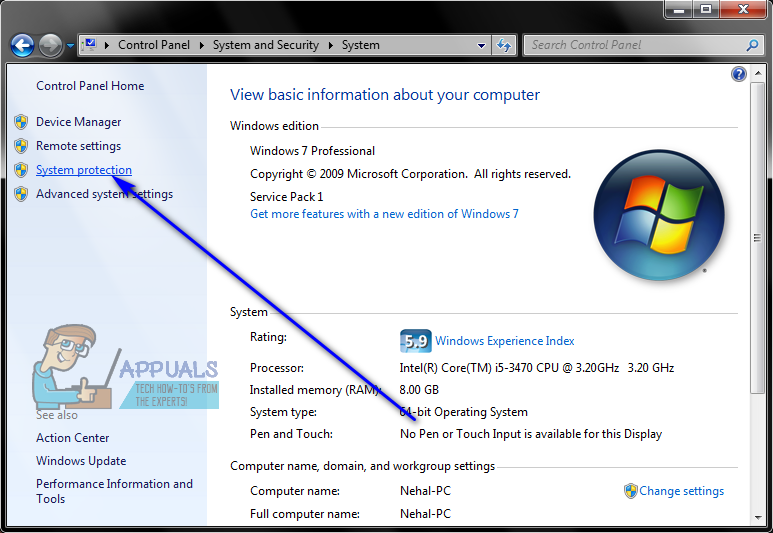Viewport: 773px width, 533px height.
Task: Open the recent pages dropdown arrow
Action: click(x=70, y=46)
